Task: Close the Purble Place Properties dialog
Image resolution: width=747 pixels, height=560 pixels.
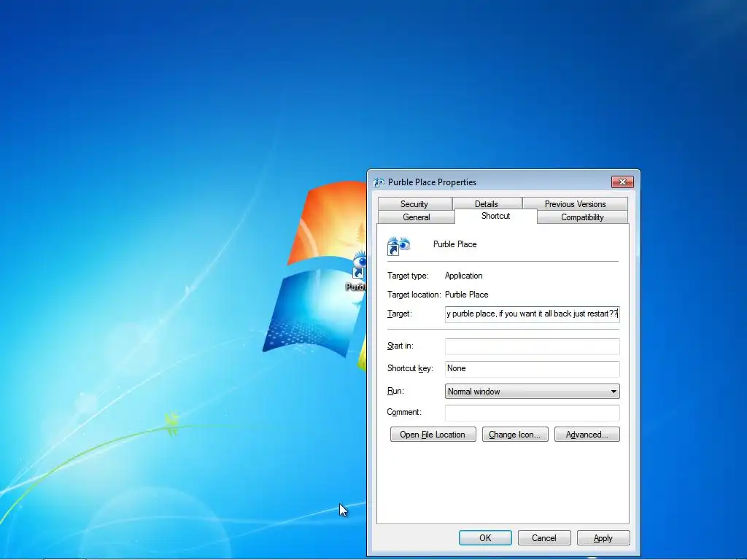Action: click(622, 182)
